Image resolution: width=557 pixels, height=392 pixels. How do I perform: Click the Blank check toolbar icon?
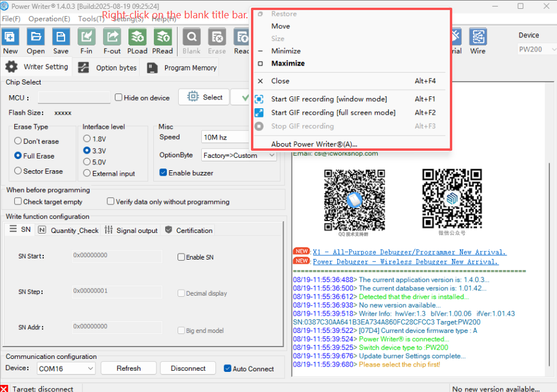pyautogui.click(x=191, y=37)
